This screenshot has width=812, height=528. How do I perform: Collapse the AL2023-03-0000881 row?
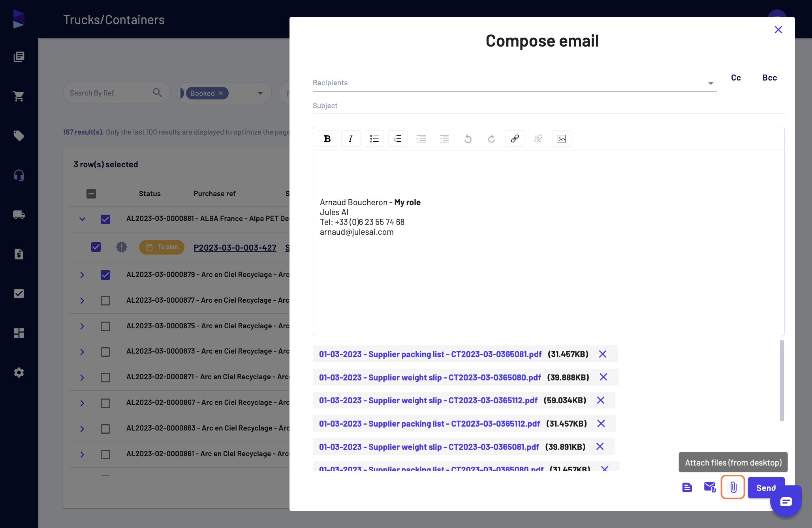(82, 219)
